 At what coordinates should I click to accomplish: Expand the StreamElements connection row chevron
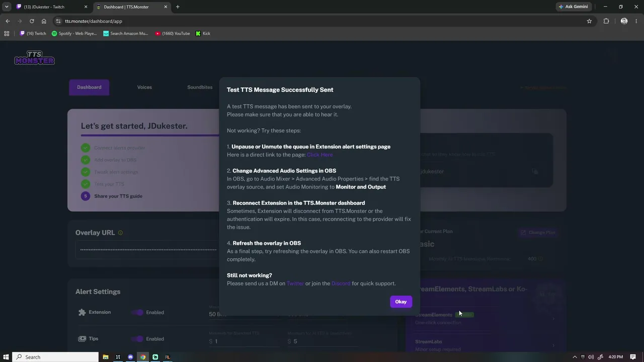553,318
